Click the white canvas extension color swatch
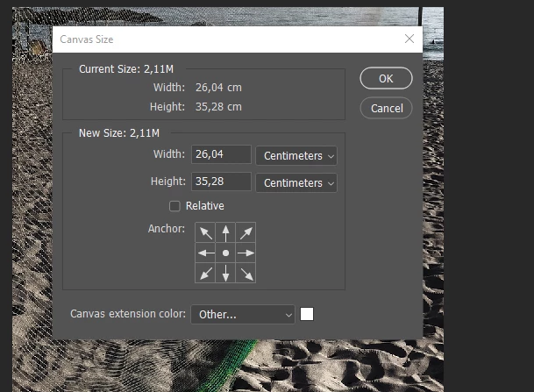This screenshot has height=392, width=534. 307,314
